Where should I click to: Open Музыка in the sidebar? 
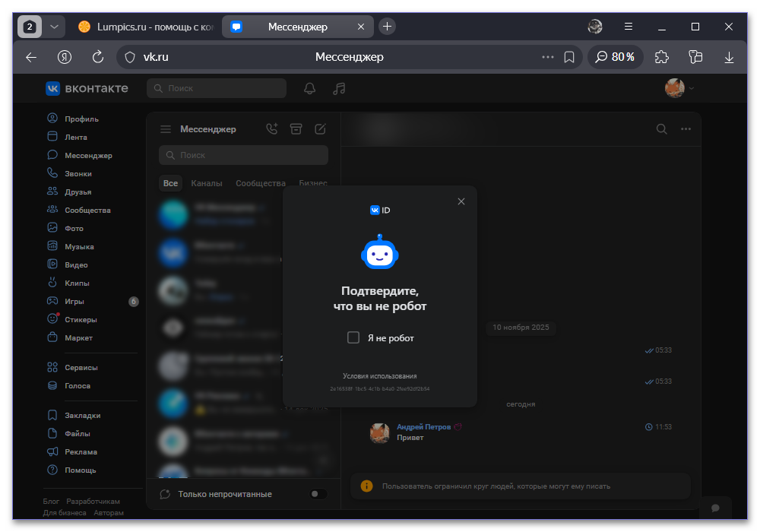(71, 246)
